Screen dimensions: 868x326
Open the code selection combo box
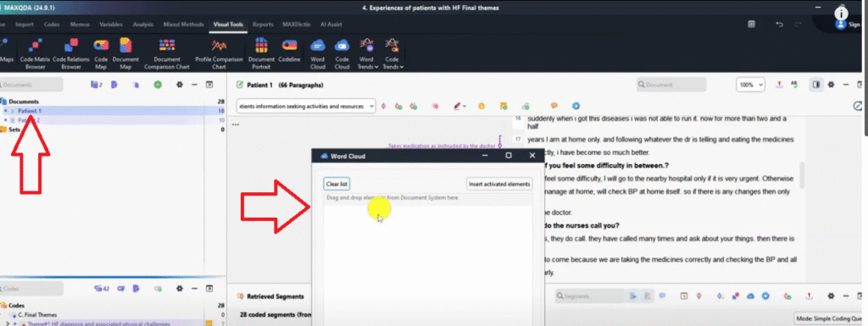point(305,106)
